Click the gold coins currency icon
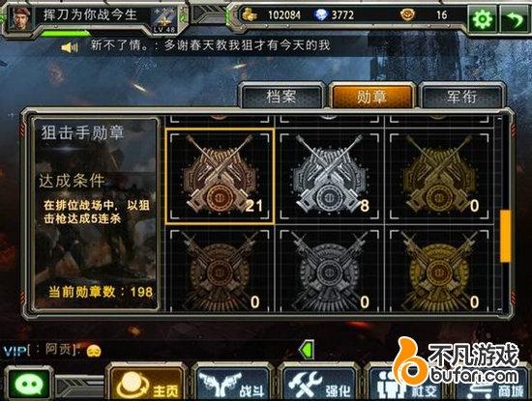Viewport: 532px width, 401px height. click(250, 14)
